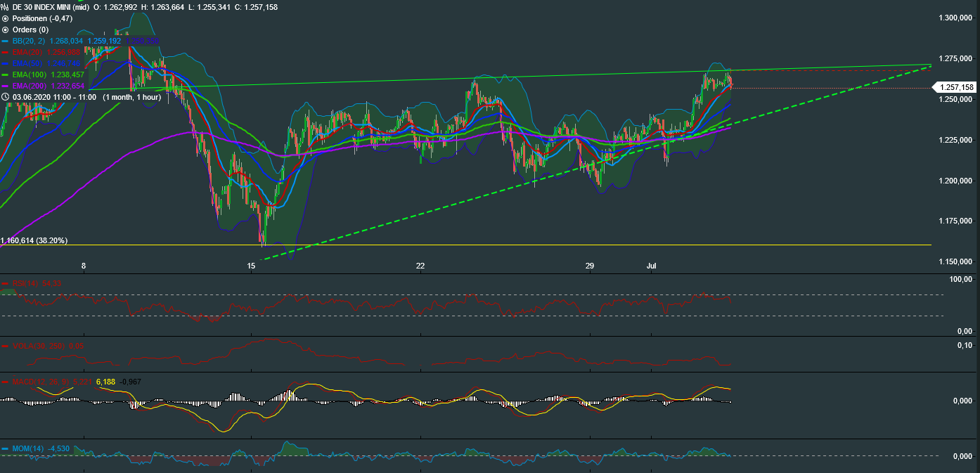980x473 pixels.
Task: Click the MACD(12, 26, 9) color marker
Action: 4,382
